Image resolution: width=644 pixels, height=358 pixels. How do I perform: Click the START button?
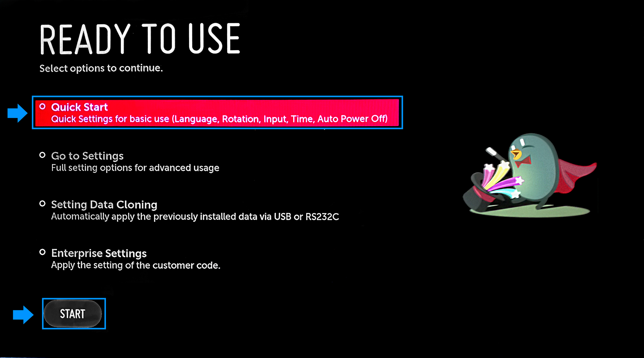click(73, 314)
